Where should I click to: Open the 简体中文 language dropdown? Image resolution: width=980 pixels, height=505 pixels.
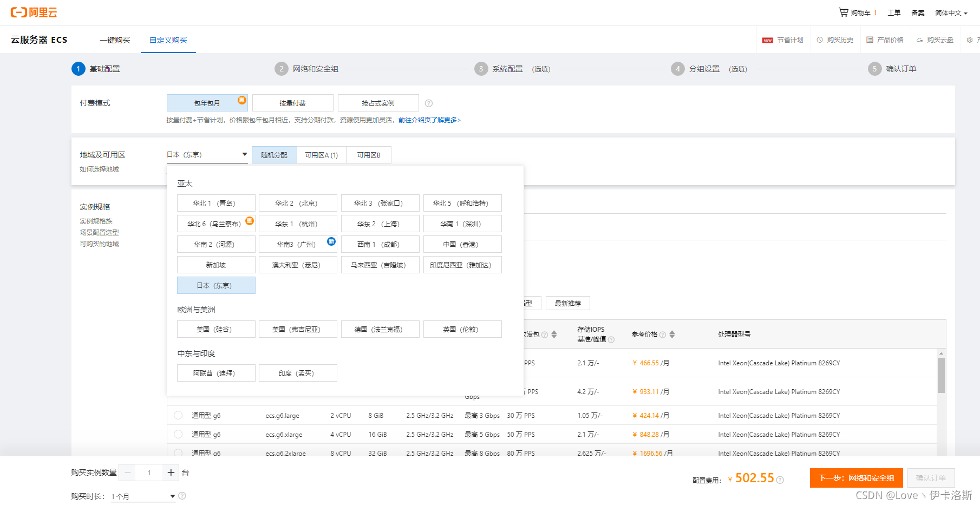click(951, 13)
